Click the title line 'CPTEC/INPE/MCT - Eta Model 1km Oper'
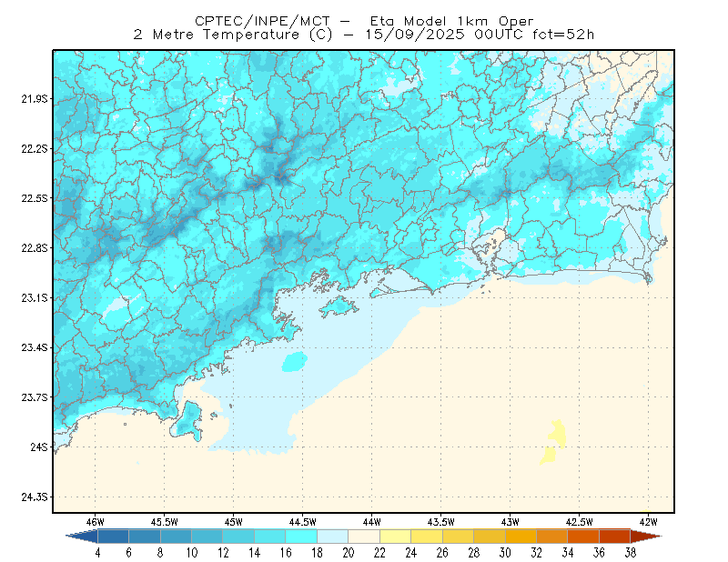 pyautogui.click(x=364, y=21)
